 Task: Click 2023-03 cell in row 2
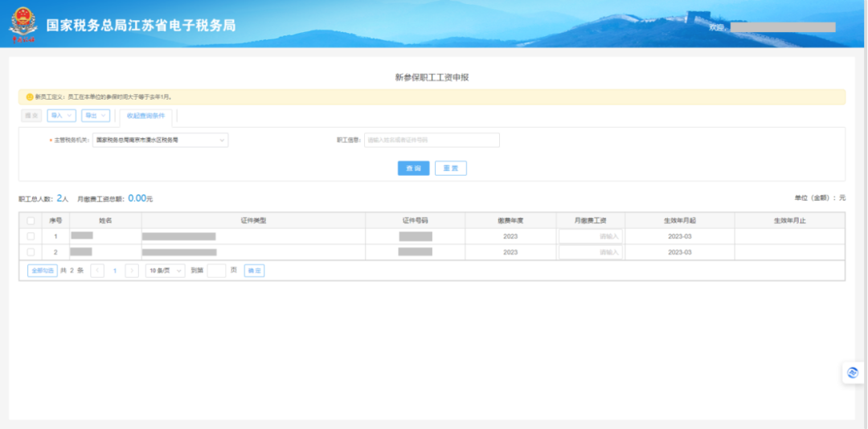(680, 252)
